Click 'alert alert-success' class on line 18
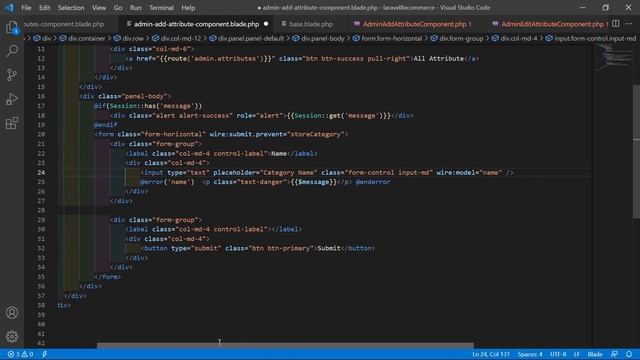 [x=191, y=116]
